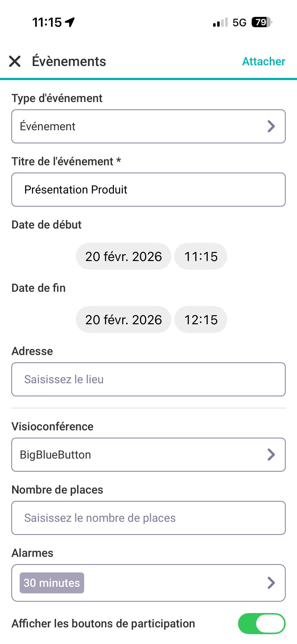Change the end time 12:15

201,319
